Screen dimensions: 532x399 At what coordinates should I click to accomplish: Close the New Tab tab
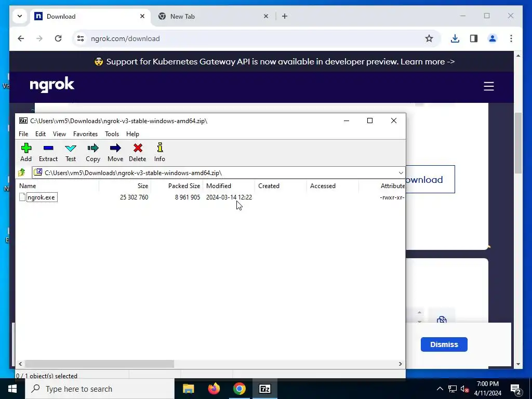coord(266,16)
